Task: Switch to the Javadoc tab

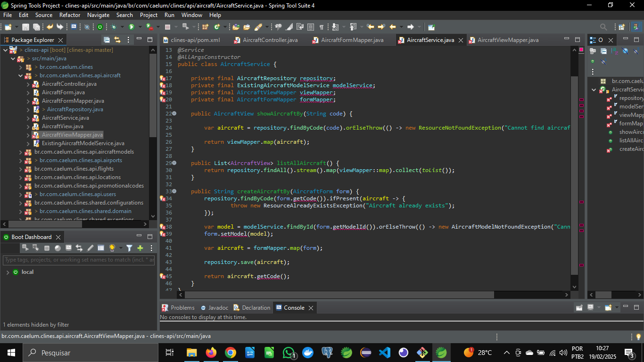Action: tap(215, 307)
